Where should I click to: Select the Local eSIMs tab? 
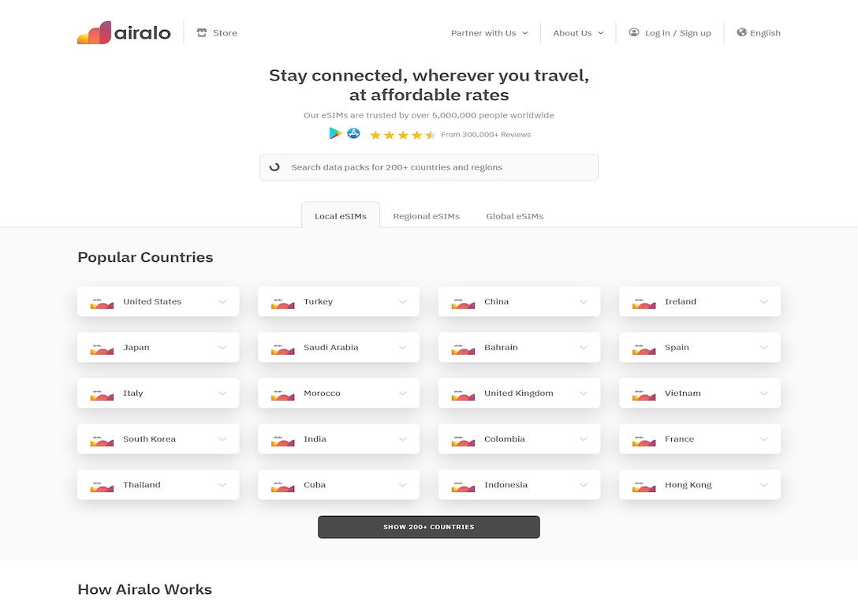pyautogui.click(x=341, y=215)
